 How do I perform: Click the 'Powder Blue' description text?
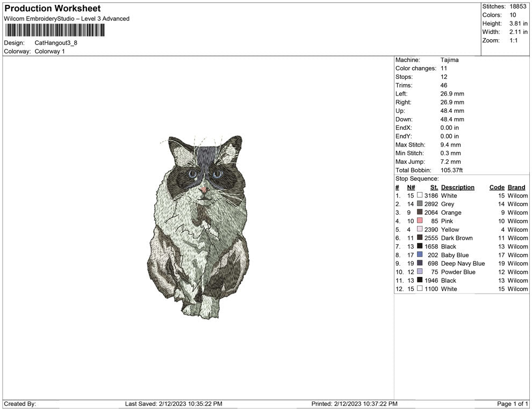pyautogui.click(x=458, y=272)
